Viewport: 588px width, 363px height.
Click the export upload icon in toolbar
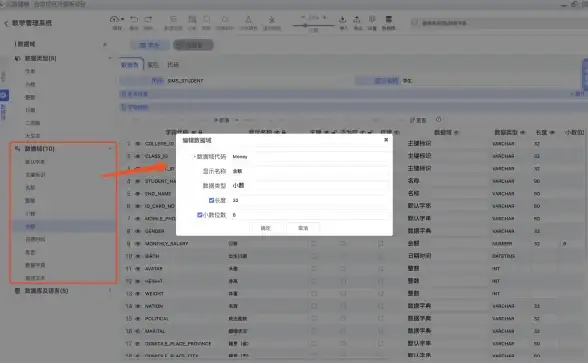click(x=357, y=19)
